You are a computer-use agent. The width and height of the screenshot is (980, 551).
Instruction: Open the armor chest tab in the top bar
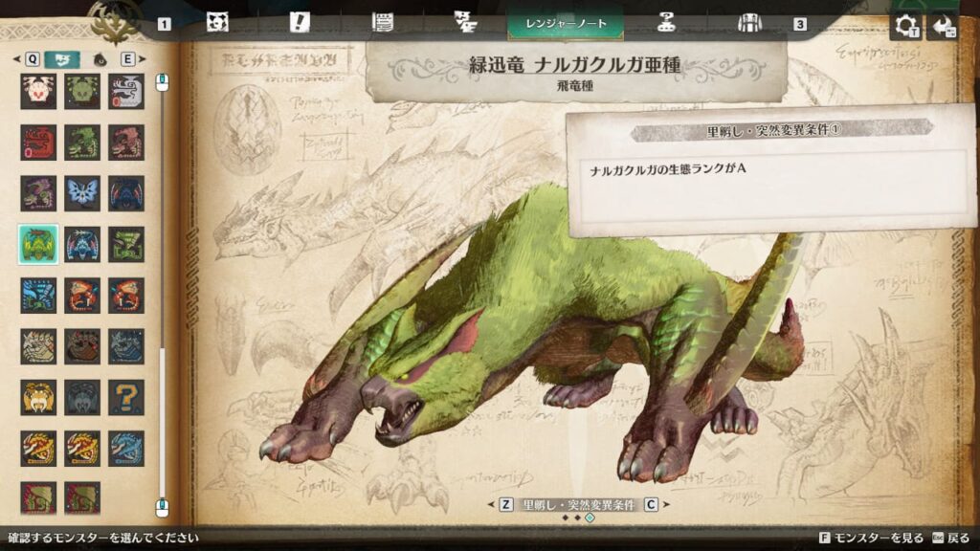[x=748, y=23]
